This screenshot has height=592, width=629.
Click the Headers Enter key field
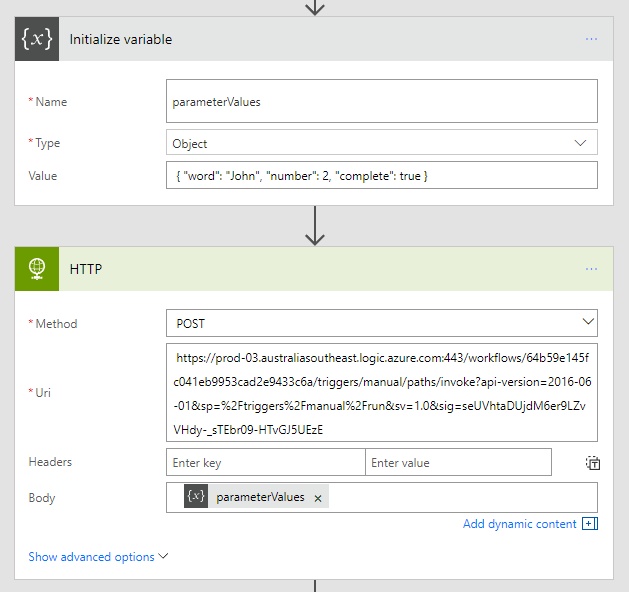click(265, 462)
